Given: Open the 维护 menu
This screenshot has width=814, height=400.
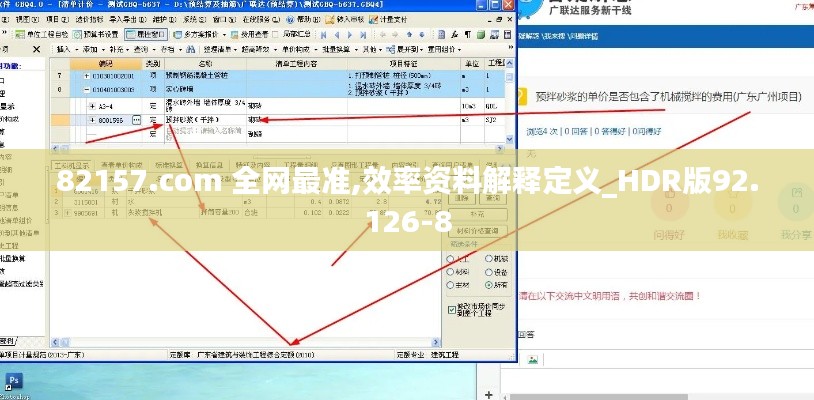Looking at the screenshot, I should coord(164,20).
